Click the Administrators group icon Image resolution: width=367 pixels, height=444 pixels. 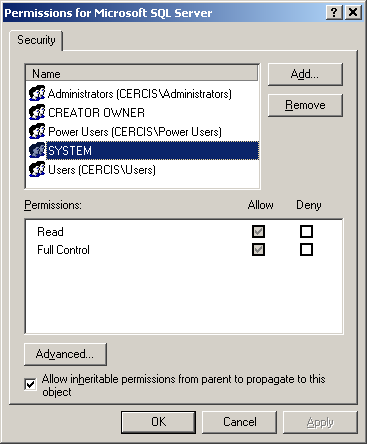coord(37,93)
